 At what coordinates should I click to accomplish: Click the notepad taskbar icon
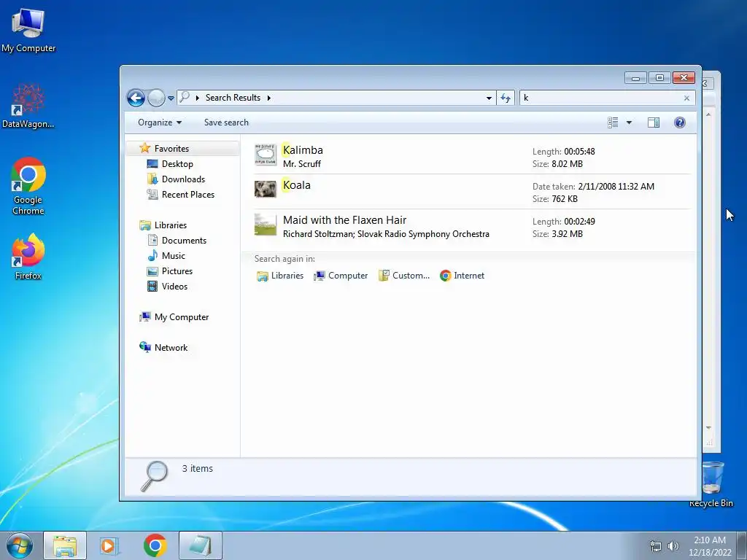[x=201, y=546]
